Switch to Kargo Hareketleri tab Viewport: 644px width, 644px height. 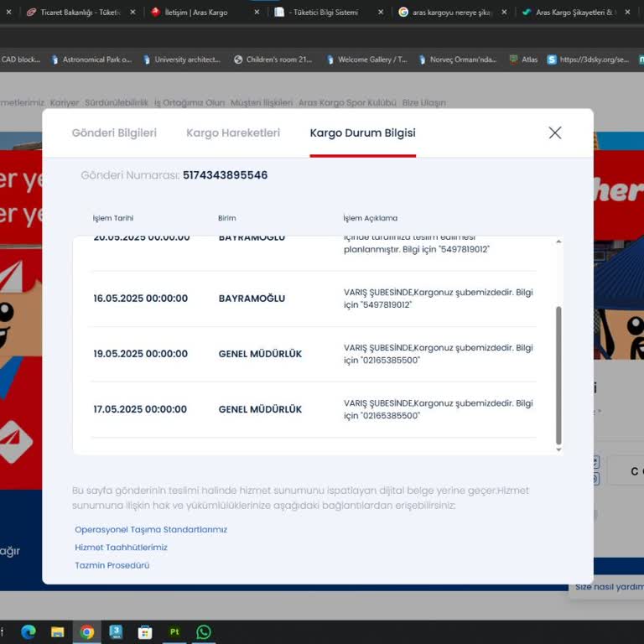coord(233,133)
